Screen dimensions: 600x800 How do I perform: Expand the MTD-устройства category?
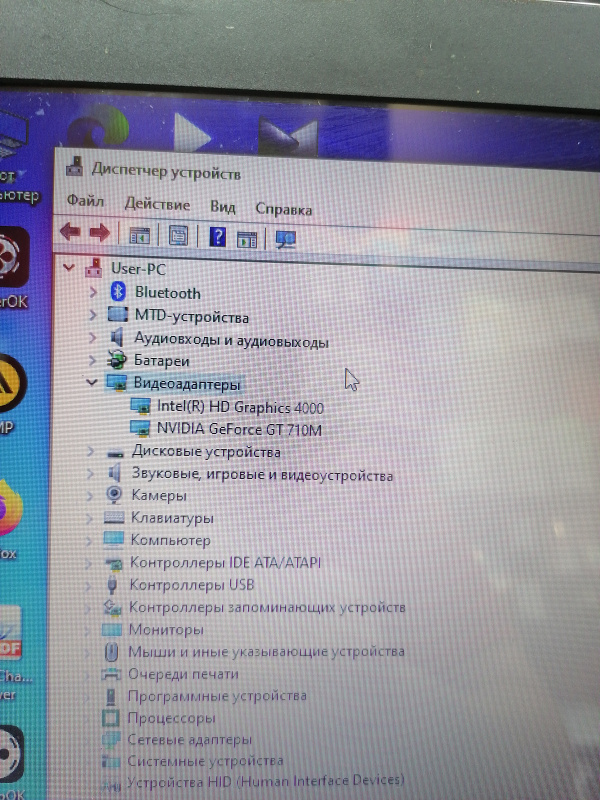tap(92, 315)
